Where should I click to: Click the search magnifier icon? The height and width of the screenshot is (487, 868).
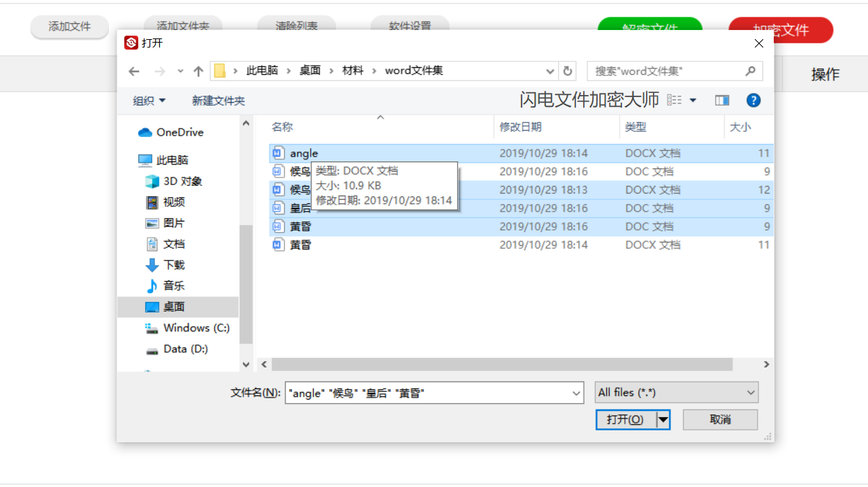(x=751, y=71)
